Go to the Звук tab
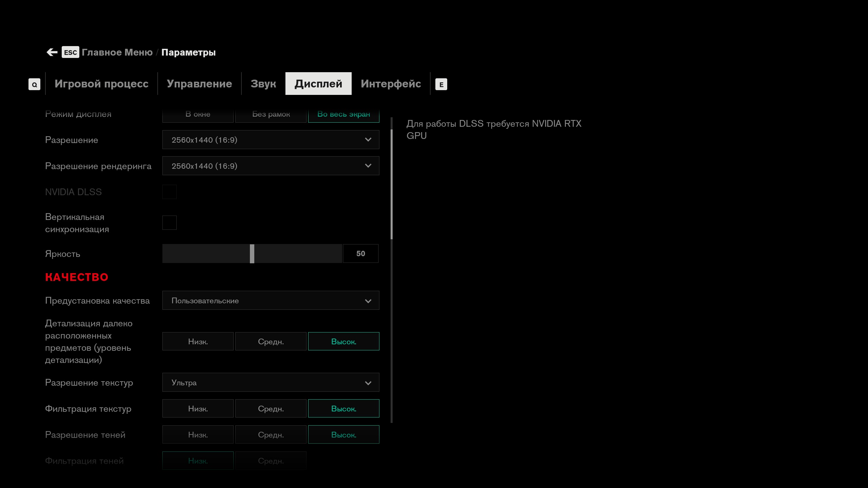 (263, 84)
